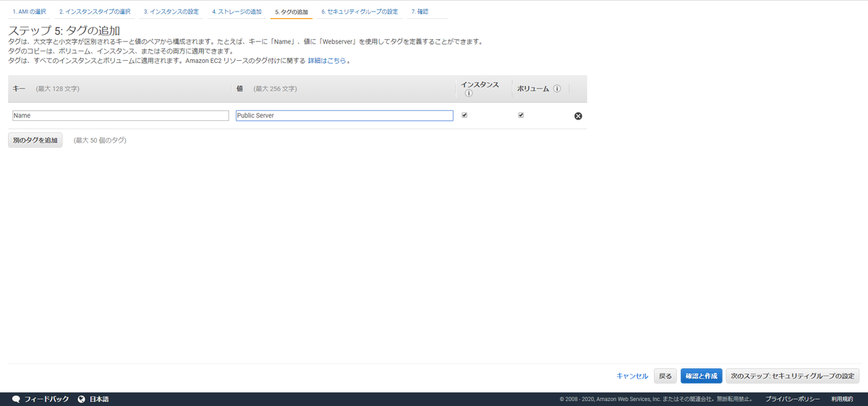Open 詳細はこちら link
The image size is (868, 406).
click(x=327, y=61)
